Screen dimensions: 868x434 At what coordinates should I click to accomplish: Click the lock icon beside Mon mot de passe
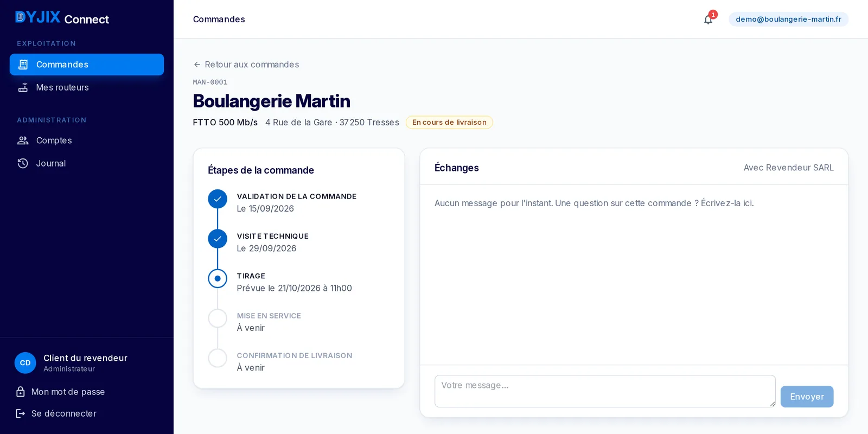click(21, 392)
